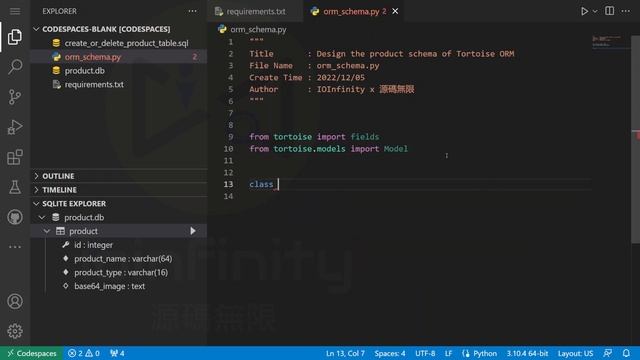Image resolution: width=640 pixels, height=360 pixels.
Task: Click the word fields on line 9
Action: coord(364,137)
